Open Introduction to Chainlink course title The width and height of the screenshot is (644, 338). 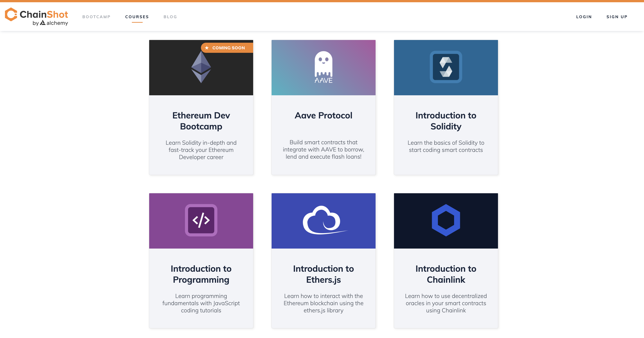(x=446, y=274)
